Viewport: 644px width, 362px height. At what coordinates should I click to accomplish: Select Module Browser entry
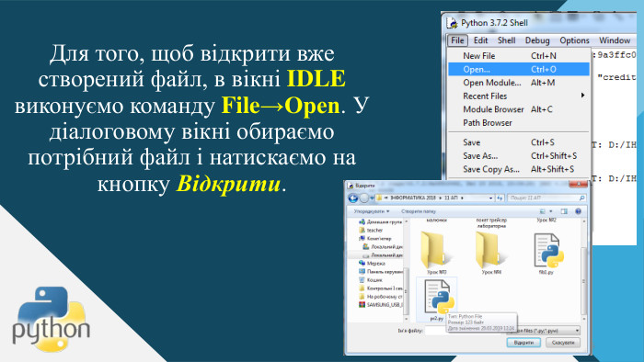pyautogui.click(x=519, y=109)
